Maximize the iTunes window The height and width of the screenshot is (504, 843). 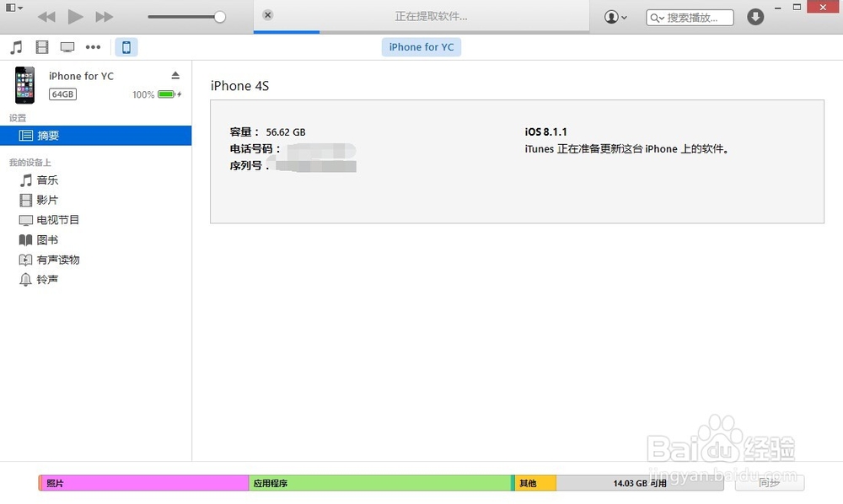[x=797, y=7]
